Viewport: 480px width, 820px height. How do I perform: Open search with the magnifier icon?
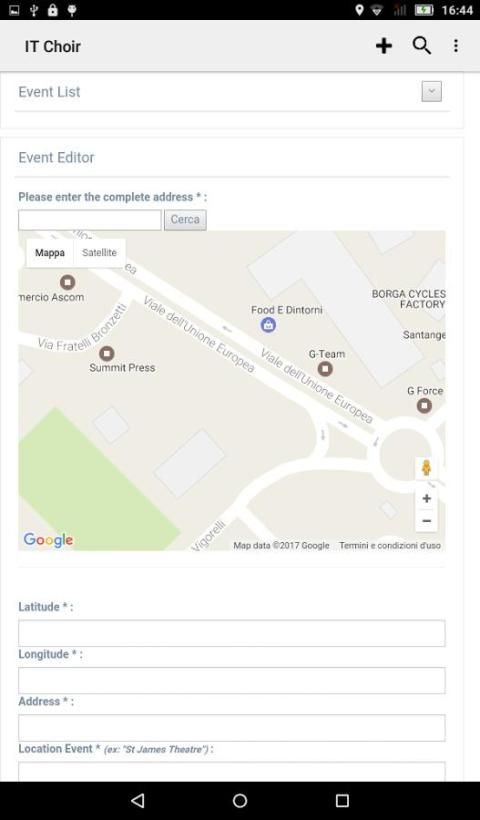tap(421, 46)
